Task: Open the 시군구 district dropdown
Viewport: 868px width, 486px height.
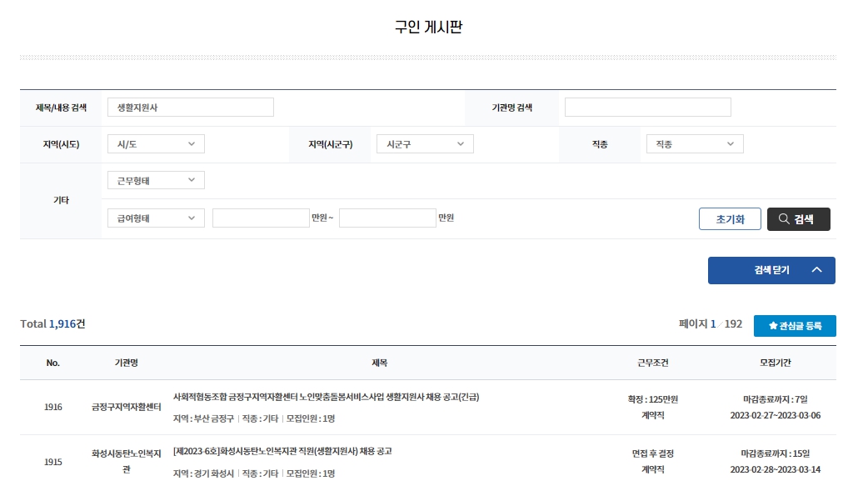Action: [424, 143]
